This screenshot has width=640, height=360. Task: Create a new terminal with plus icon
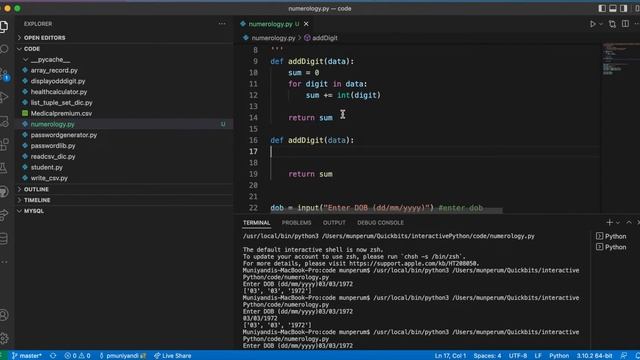(x=609, y=222)
